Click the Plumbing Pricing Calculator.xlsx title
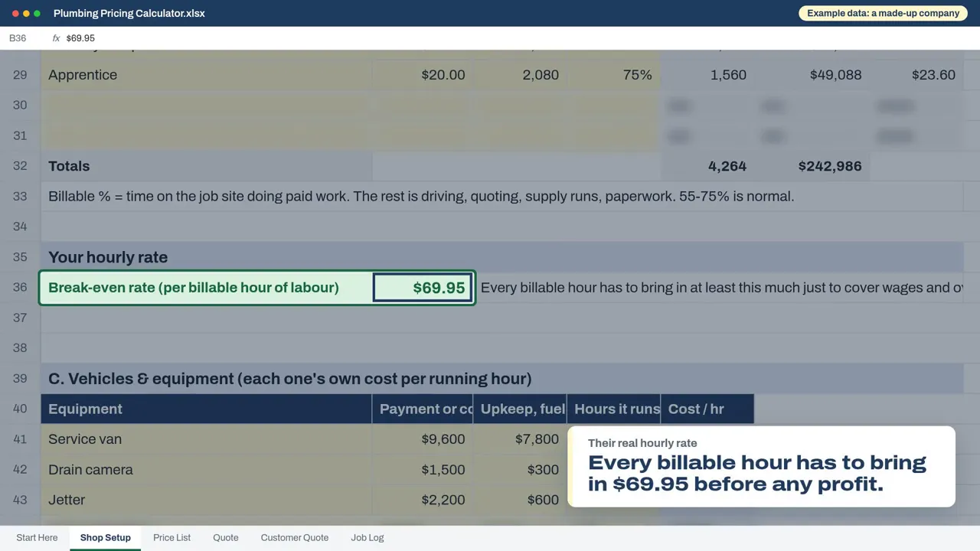 [129, 13]
